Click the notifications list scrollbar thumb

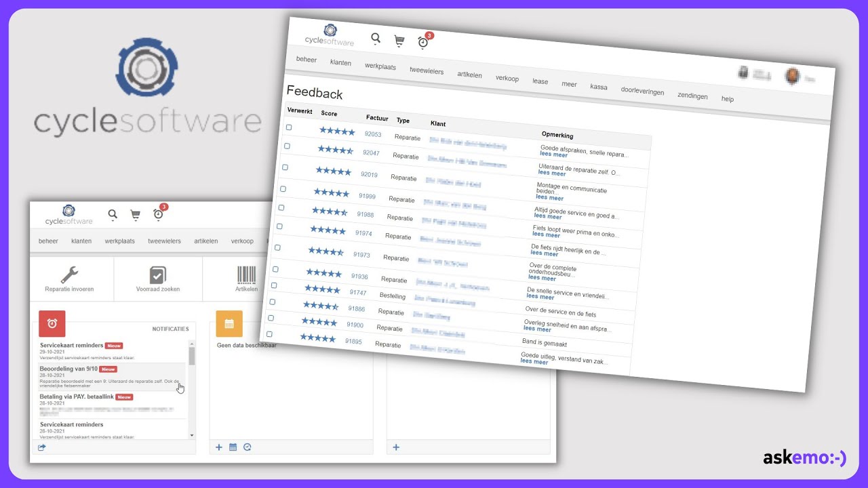pos(192,356)
